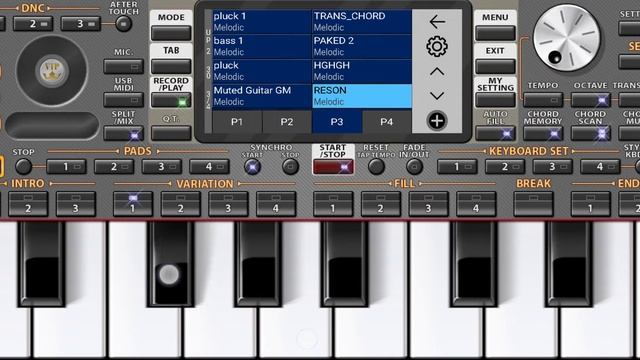Toggle the AUTO FILL button
This screenshot has height=360, width=640.
[x=495, y=133]
